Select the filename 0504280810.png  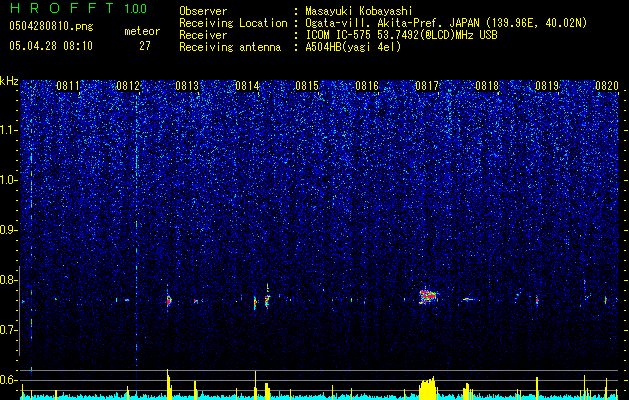tap(51, 27)
